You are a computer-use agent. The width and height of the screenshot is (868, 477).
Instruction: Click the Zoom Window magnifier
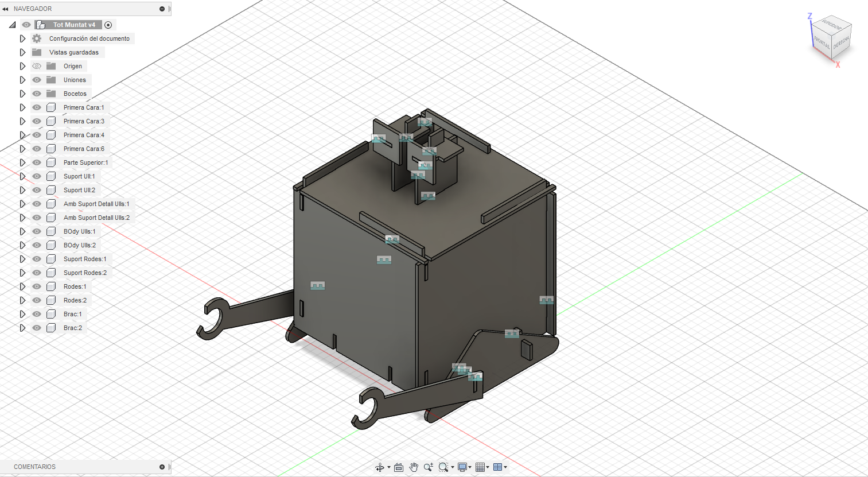pyautogui.click(x=443, y=467)
